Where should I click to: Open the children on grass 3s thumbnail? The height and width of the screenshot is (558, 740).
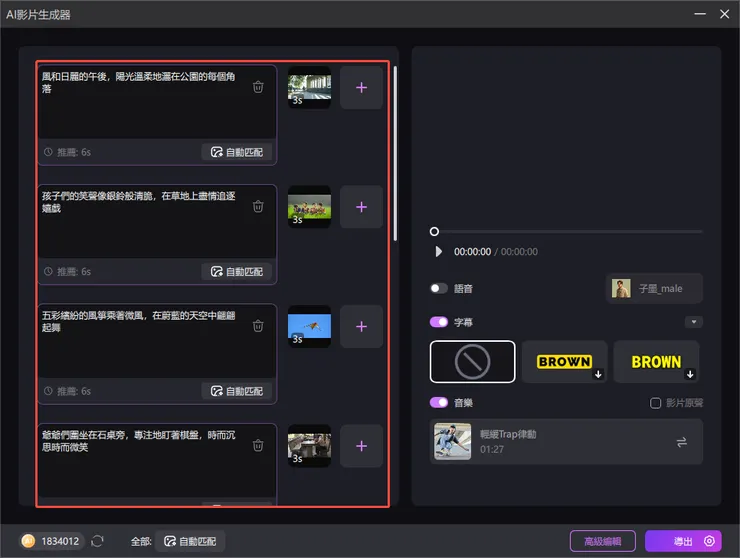click(309, 207)
